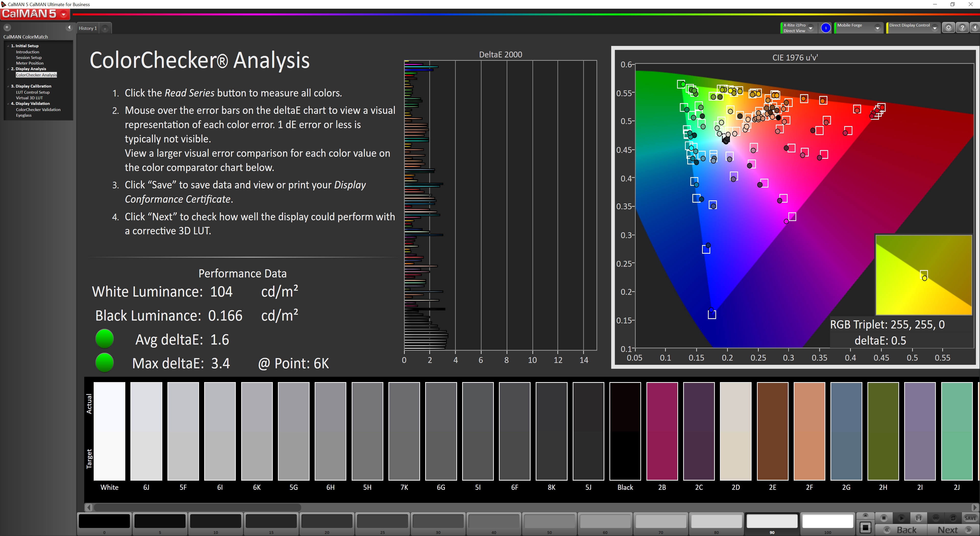This screenshot has height=536, width=980.
Task: Click the continuous infinity read icon
Action: (x=936, y=518)
